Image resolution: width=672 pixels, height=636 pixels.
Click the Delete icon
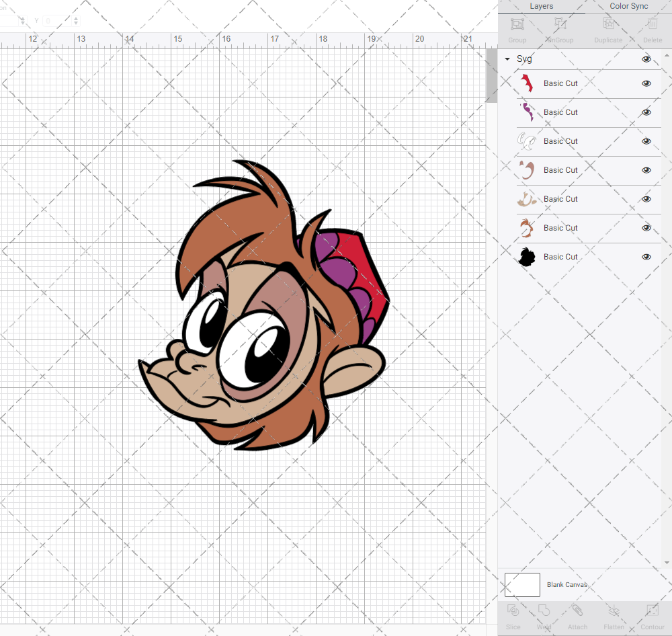tap(653, 29)
